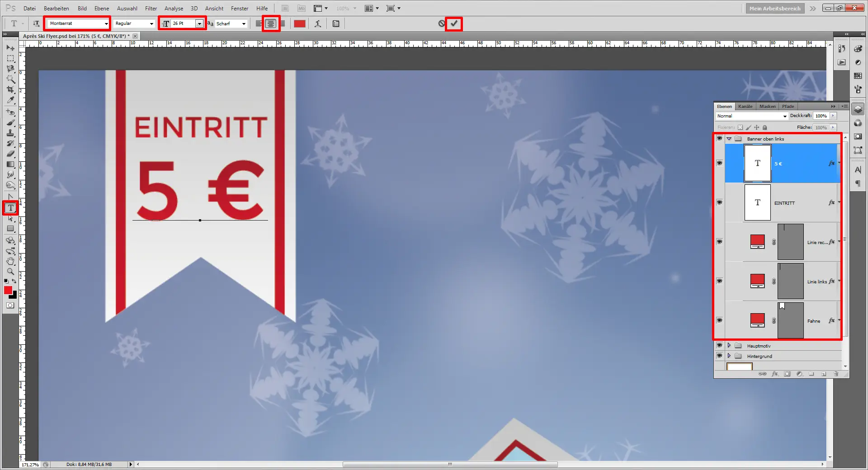
Task: Hide the Hintergrund layer group
Action: click(x=719, y=356)
